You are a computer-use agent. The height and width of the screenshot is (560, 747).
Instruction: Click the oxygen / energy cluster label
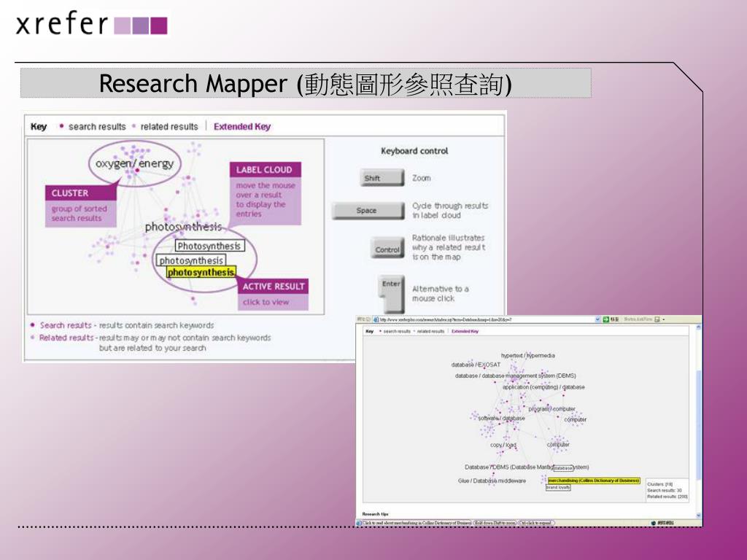point(134,163)
